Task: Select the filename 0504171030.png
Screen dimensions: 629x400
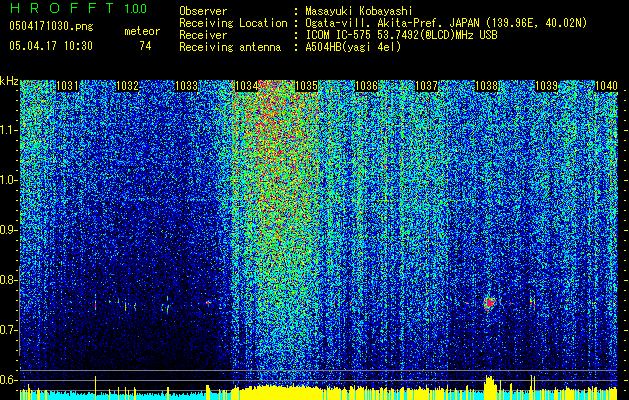Action: coord(51,26)
